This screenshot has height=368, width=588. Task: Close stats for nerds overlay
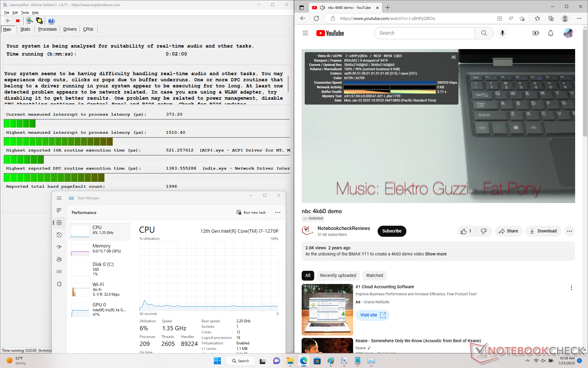coord(453,57)
